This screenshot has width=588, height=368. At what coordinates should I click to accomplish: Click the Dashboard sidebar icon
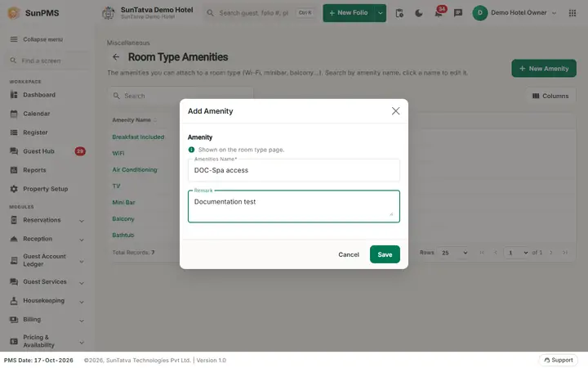14,95
